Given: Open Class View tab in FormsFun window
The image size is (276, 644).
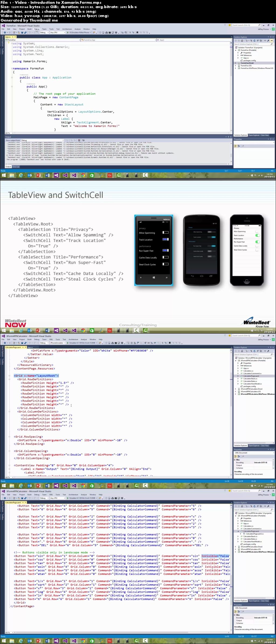Looking at the screenshot, I should coord(265,135).
